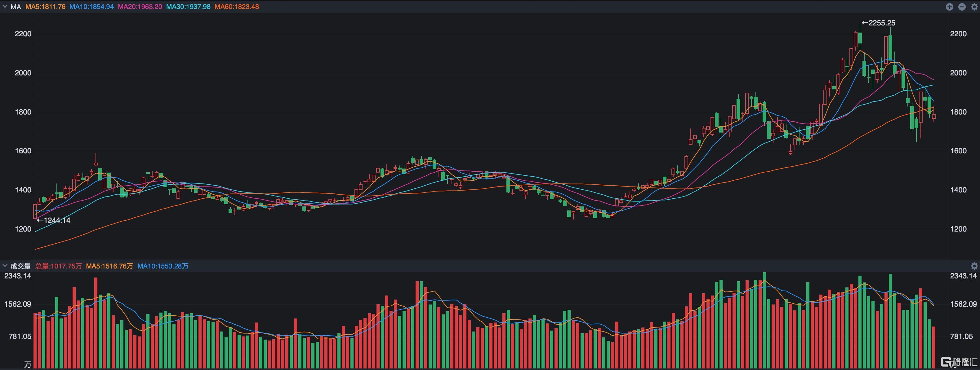
Task: Click the 总量:1017.75万 volume label
Action: click(59, 266)
